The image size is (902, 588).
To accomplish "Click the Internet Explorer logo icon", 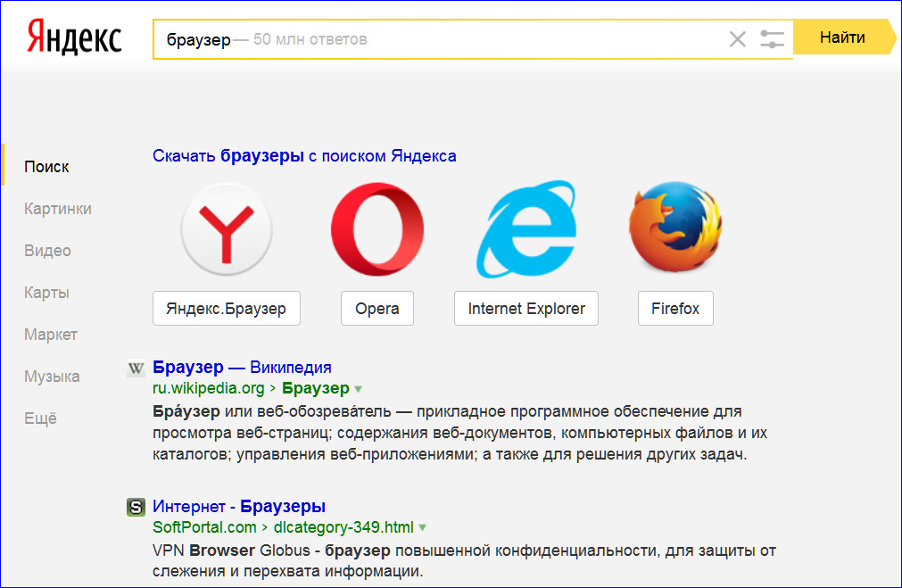I will 525,229.
